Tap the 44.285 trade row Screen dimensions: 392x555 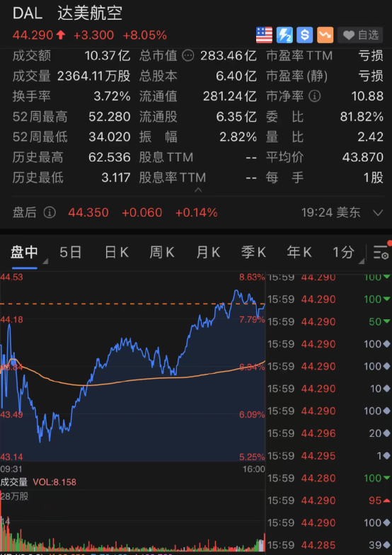pos(328,545)
